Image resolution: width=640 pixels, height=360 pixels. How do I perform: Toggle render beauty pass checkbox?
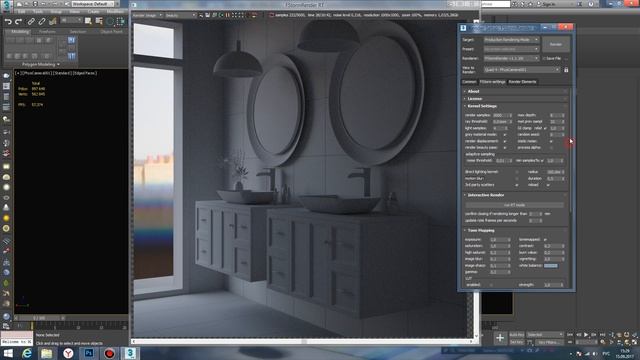point(505,147)
